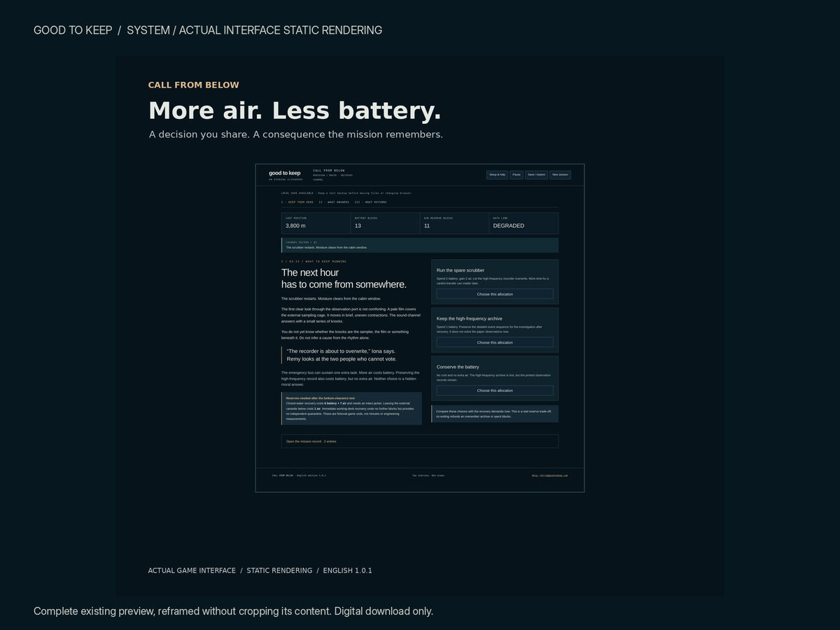Click the Conserve the battery heading
Viewport: 840px width, 630px height.
pos(458,367)
